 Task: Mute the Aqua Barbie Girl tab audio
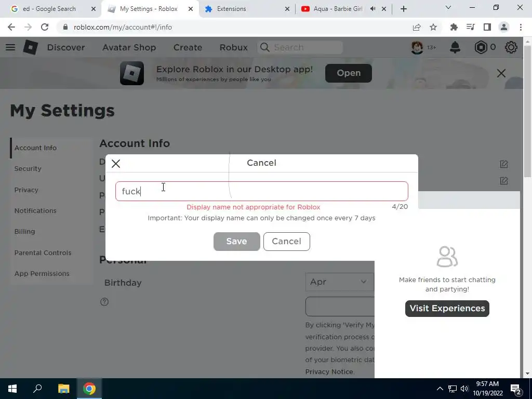[x=373, y=9]
